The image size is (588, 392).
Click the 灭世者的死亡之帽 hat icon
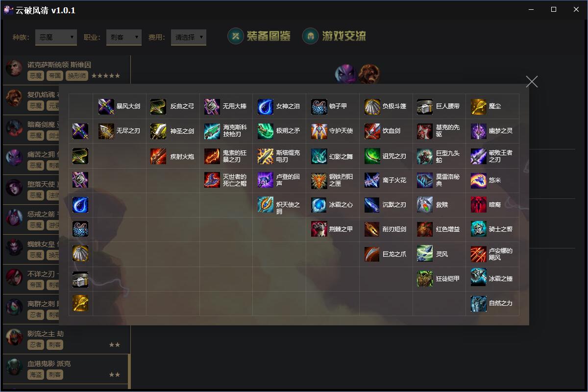pos(212,180)
